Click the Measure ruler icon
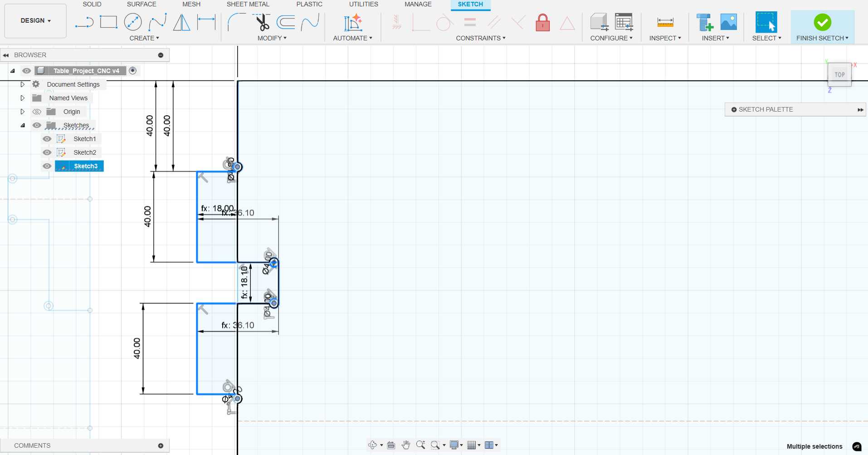 click(665, 22)
